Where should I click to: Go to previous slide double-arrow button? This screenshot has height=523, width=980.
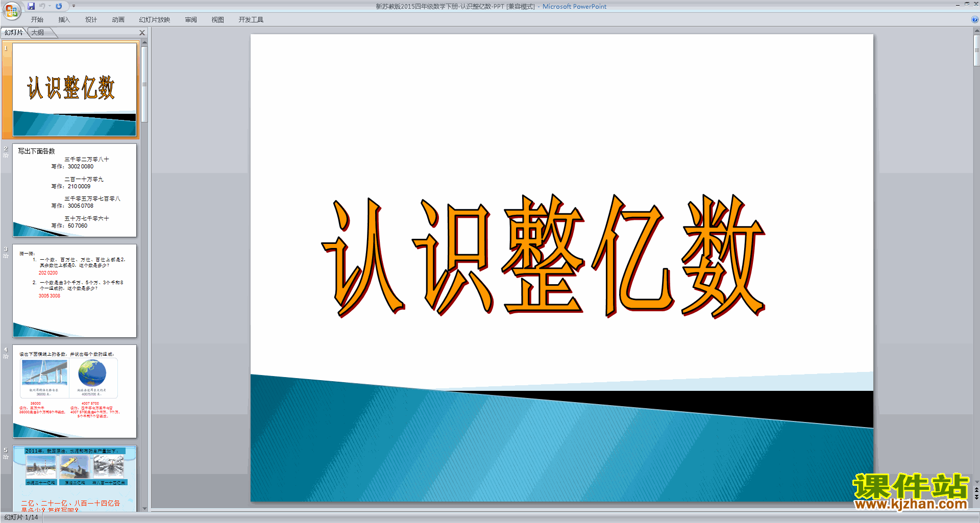[976, 490]
